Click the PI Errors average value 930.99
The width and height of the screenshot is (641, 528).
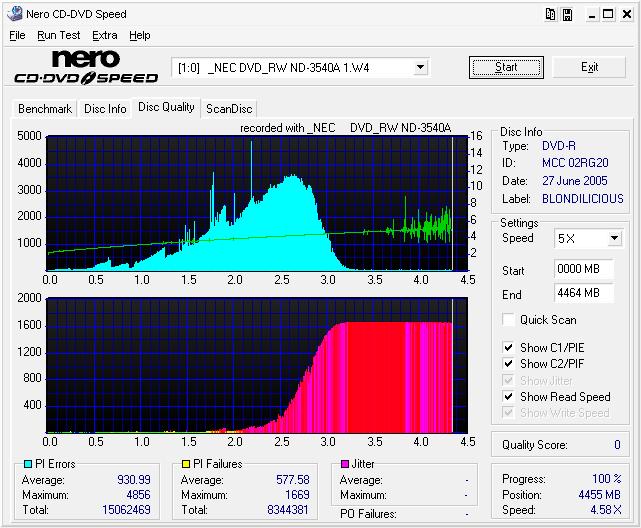pyautogui.click(x=134, y=479)
